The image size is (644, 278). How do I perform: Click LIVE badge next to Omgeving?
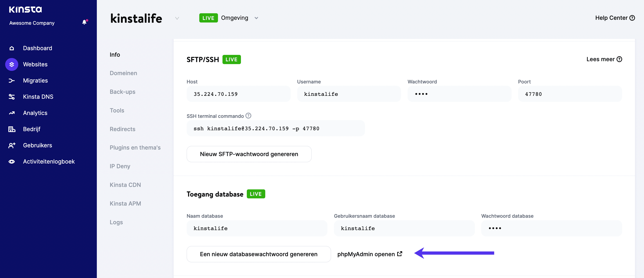(209, 18)
